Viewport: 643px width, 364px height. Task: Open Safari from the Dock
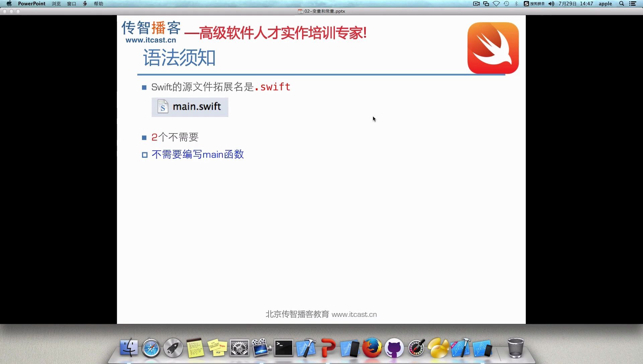151,348
